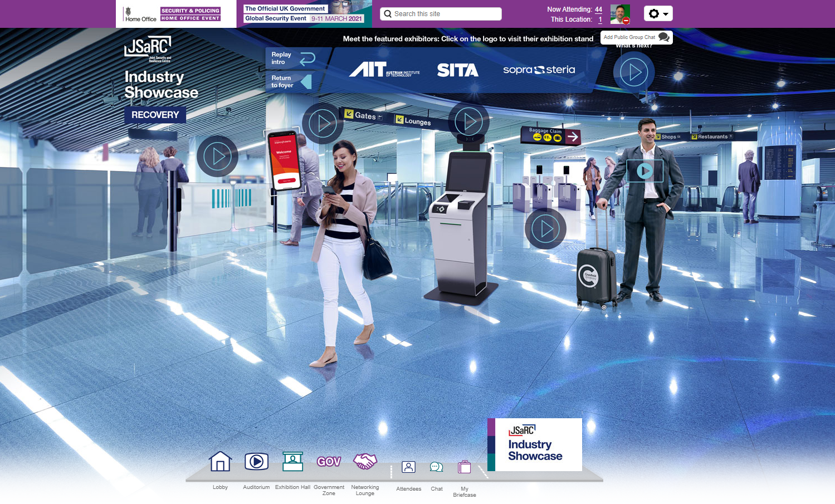Open the Sopra Steria stand
This screenshot has width=835, height=504.
[x=539, y=70]
